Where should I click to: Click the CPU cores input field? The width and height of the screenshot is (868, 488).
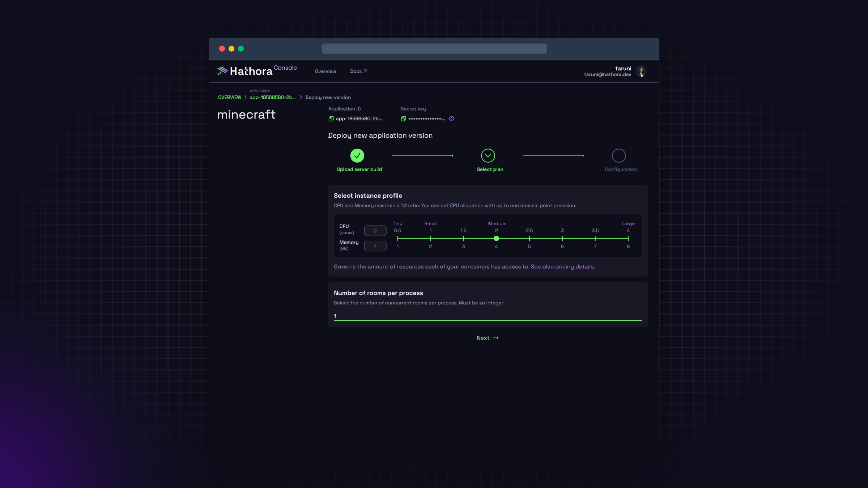coord(375,231)
